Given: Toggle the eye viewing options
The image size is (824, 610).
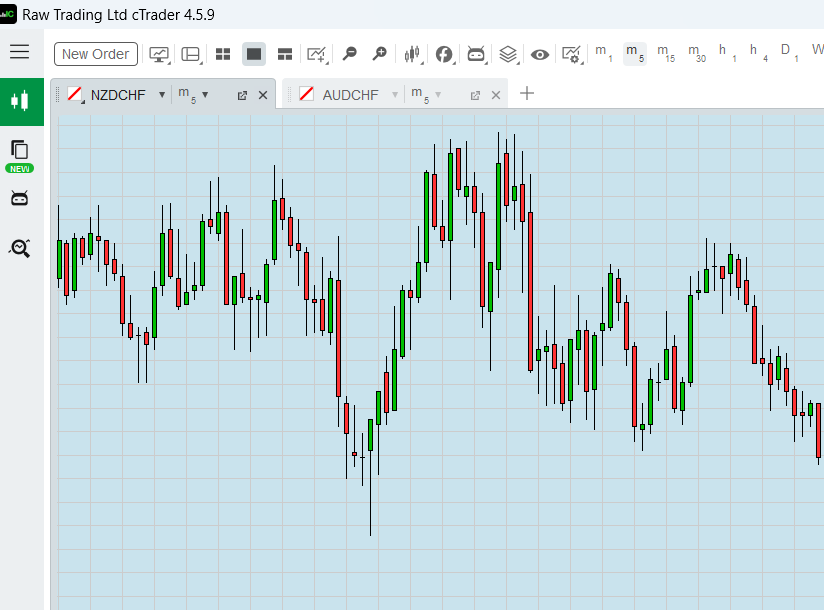Looking at the screenshot, I should (x=540, y=55).
